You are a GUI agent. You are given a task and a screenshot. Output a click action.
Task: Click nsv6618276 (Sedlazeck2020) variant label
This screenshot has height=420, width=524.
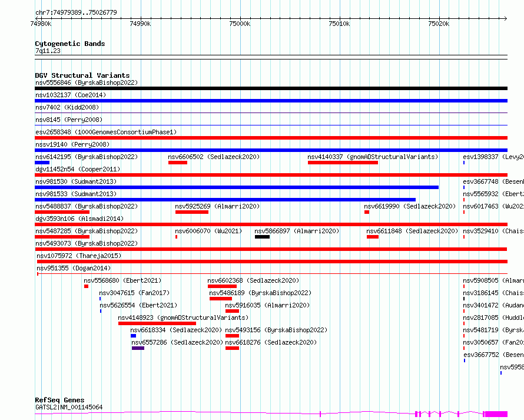tap(271, 342)
